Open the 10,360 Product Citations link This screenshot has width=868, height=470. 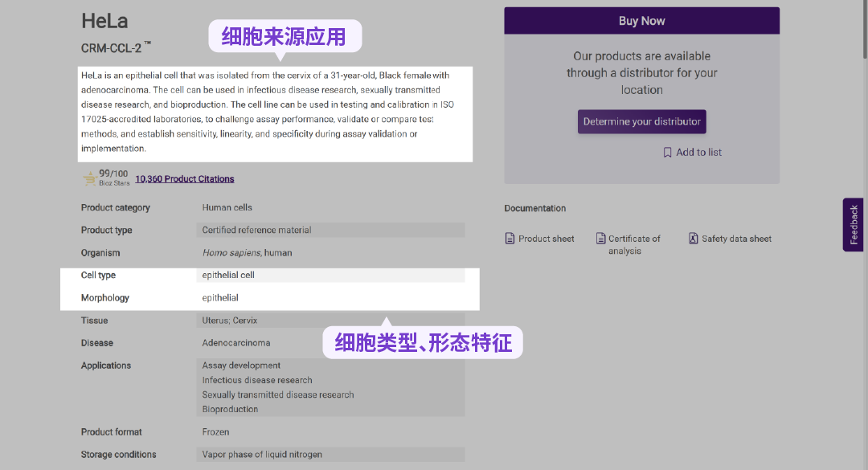[184, 179]
